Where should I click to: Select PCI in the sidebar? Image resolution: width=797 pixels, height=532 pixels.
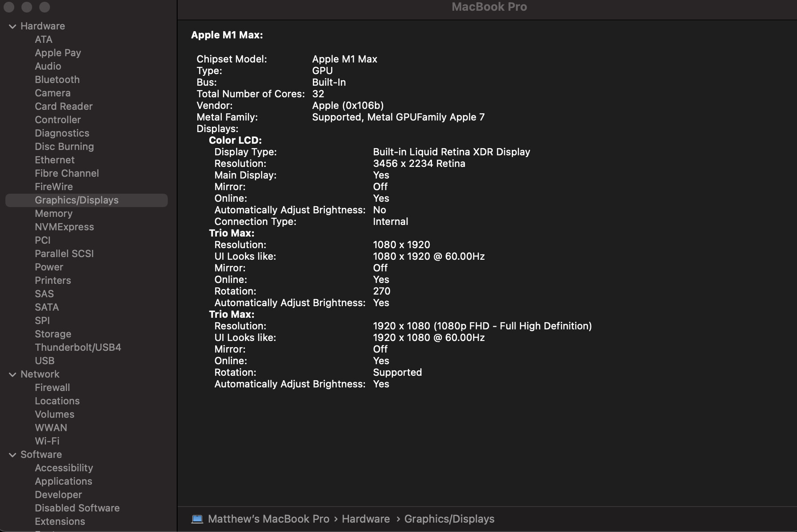point(43,241)
